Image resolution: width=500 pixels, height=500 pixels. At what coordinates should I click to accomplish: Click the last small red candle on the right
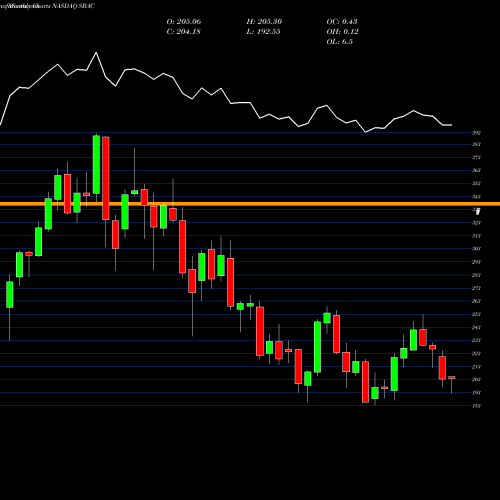(x=452, y=378)
